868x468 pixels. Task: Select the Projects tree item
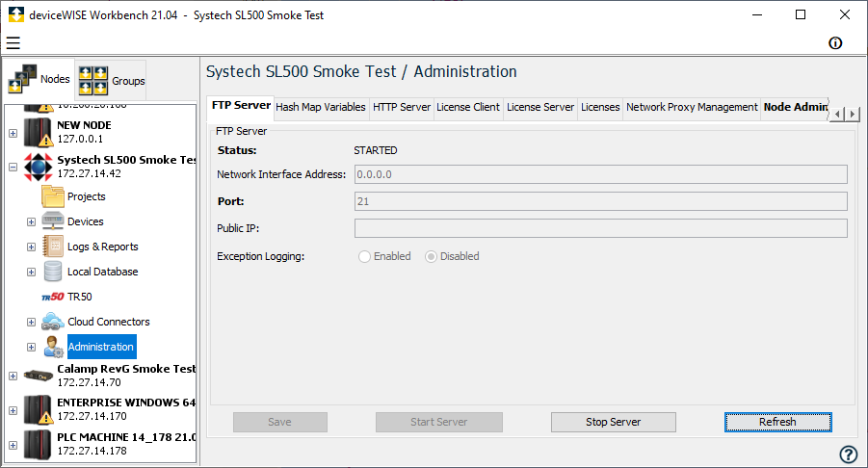click(87, 196)
